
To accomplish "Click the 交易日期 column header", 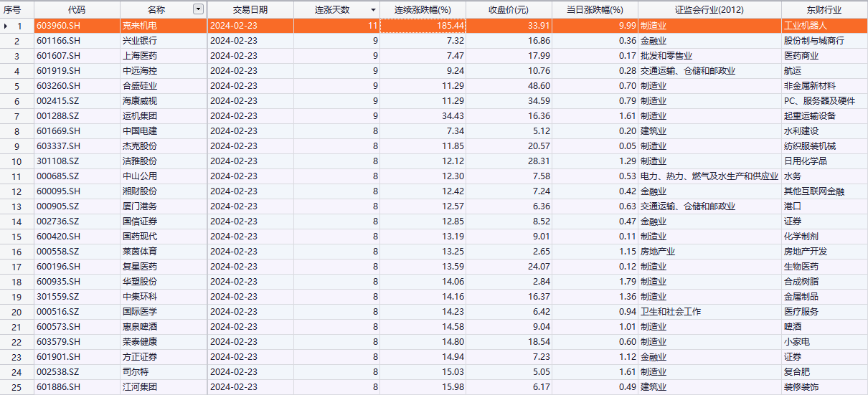I will click(250, 10).
